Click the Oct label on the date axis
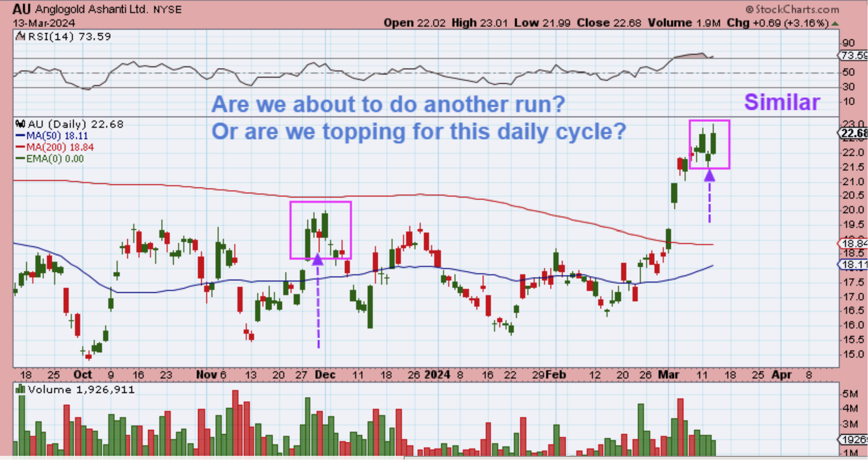868x460 pixels. (x=83, y=374)
